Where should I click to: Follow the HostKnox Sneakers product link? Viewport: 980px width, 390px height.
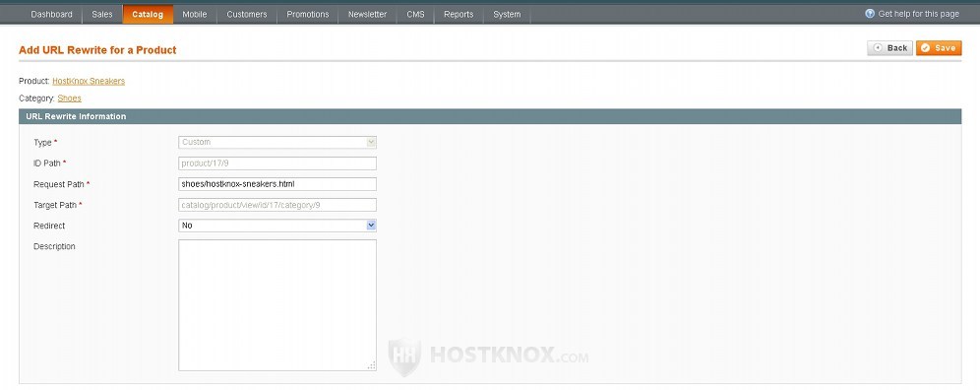pos(89,82)
